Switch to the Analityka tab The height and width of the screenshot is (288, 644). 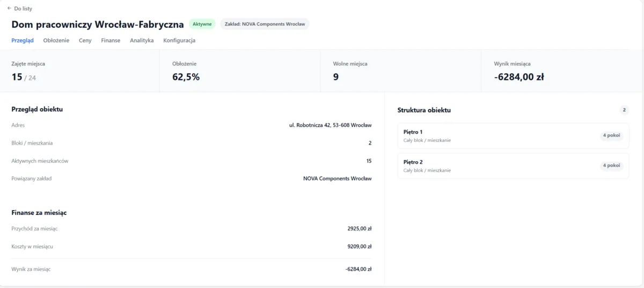click(x=142, y=40)
